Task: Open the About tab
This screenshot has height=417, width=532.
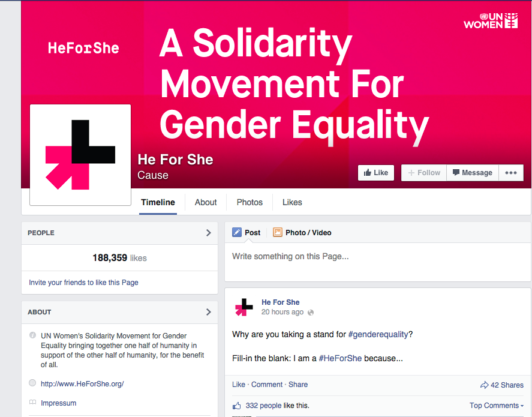Action: (206, 202)
